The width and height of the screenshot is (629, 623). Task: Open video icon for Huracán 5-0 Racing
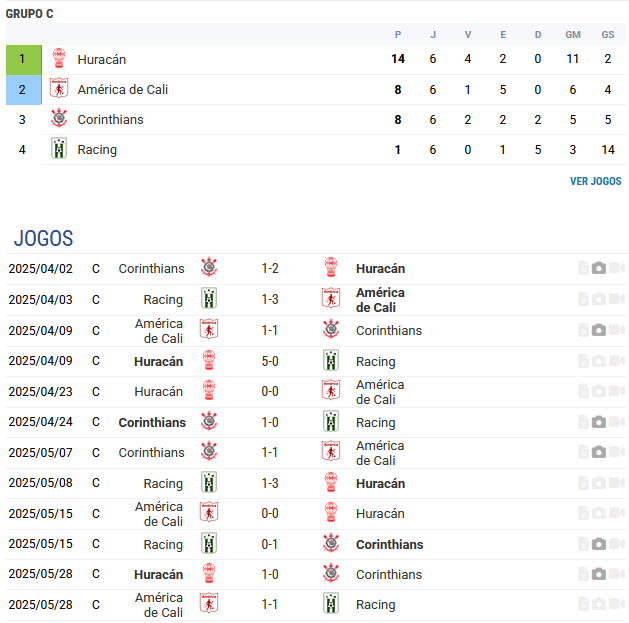(617, 361)
